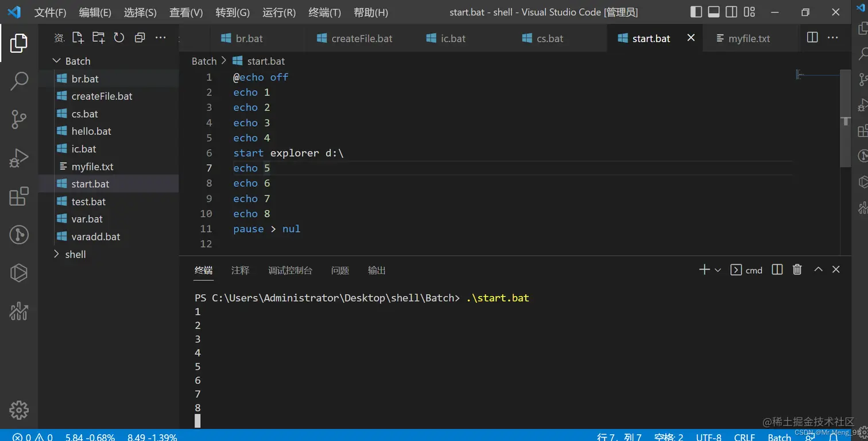Split the terminal pane
The image size is (868, 441).
click(x=777, y=270)
